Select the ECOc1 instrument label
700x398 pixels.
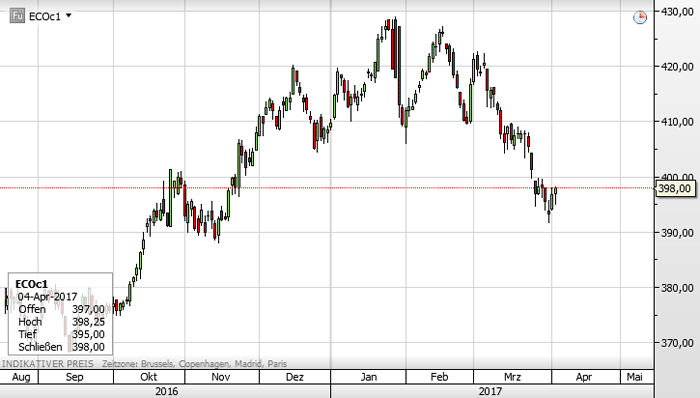45,17
